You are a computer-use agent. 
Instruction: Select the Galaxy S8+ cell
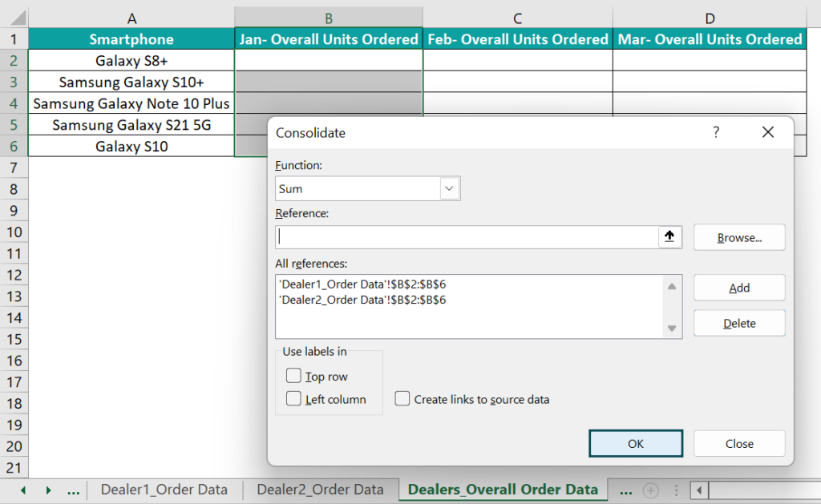tap(131, 60)
